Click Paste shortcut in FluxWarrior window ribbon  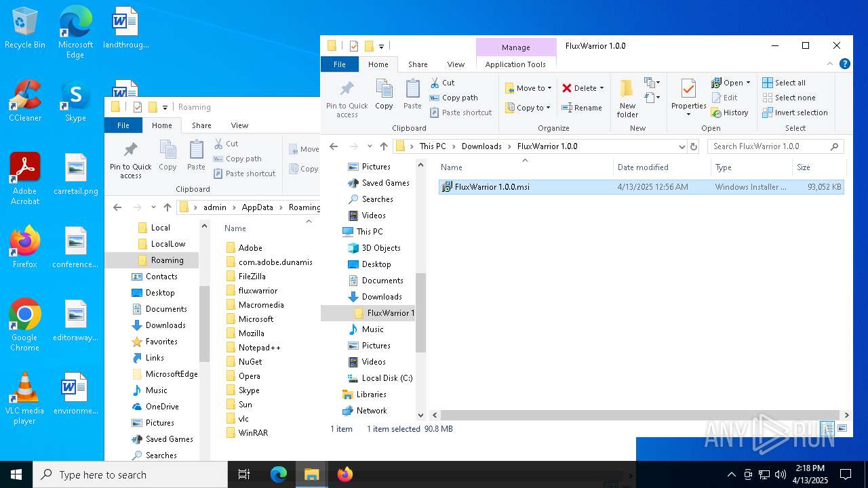point(460,113)
